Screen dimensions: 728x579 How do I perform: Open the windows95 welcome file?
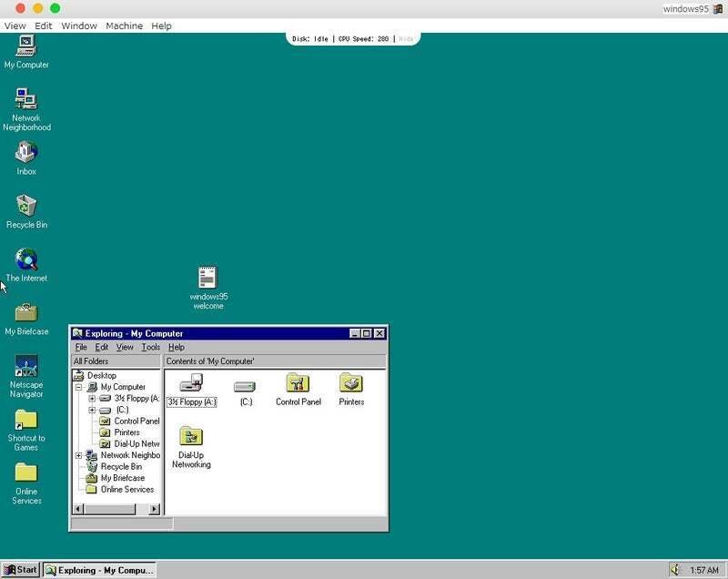point(207,276)
